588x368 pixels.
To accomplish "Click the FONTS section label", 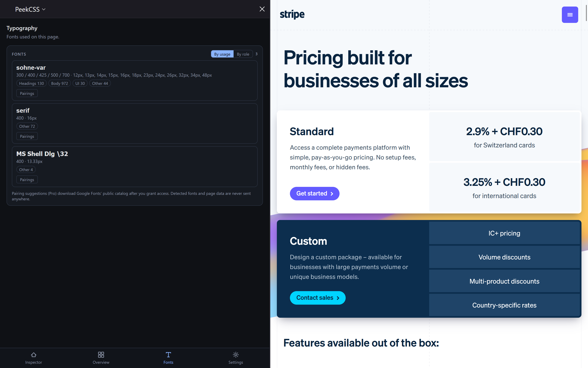I will coord(19,54).
